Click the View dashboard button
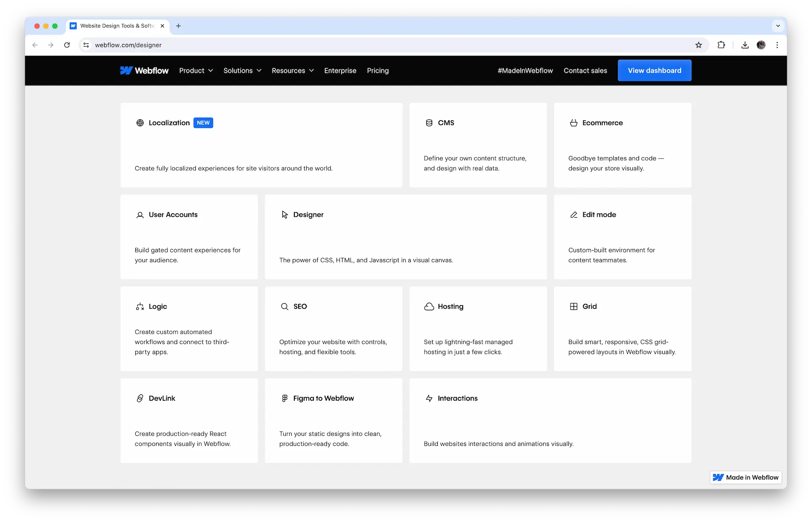Screen dimensions: 812x522 tap(655, 71)
